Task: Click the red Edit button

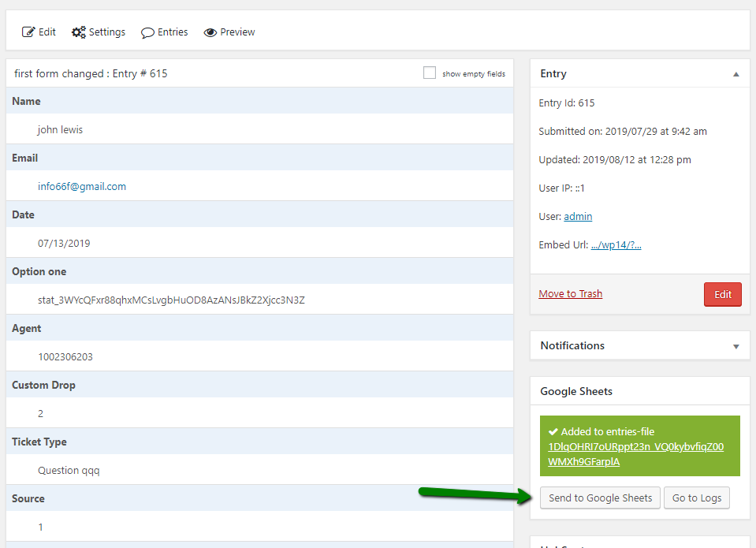Action: [x=722, y=294]
